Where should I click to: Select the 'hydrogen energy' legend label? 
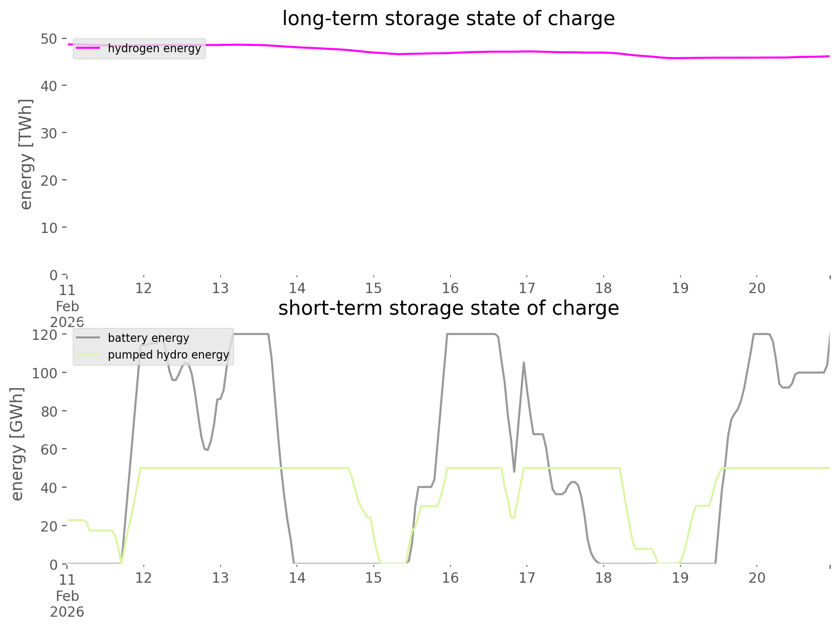[154, 48]
